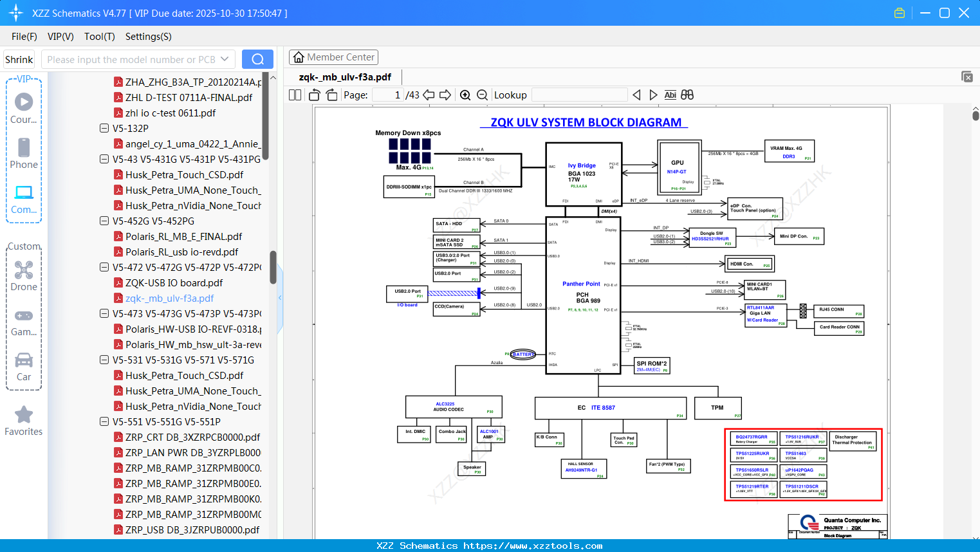Collapse the V5-132P tree node
Image resolution: width=980 pixels, height=552 pixels.
pyautogui.click(x=104, y=128)
